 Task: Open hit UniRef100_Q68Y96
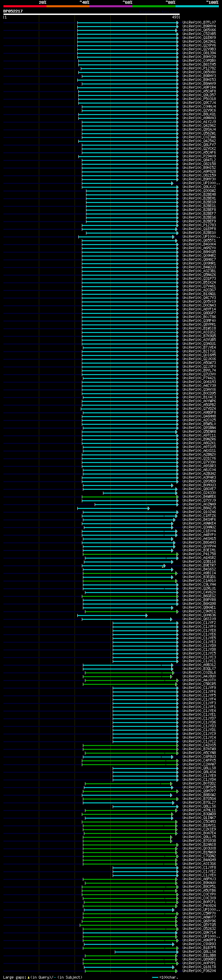tap(199, 921)
